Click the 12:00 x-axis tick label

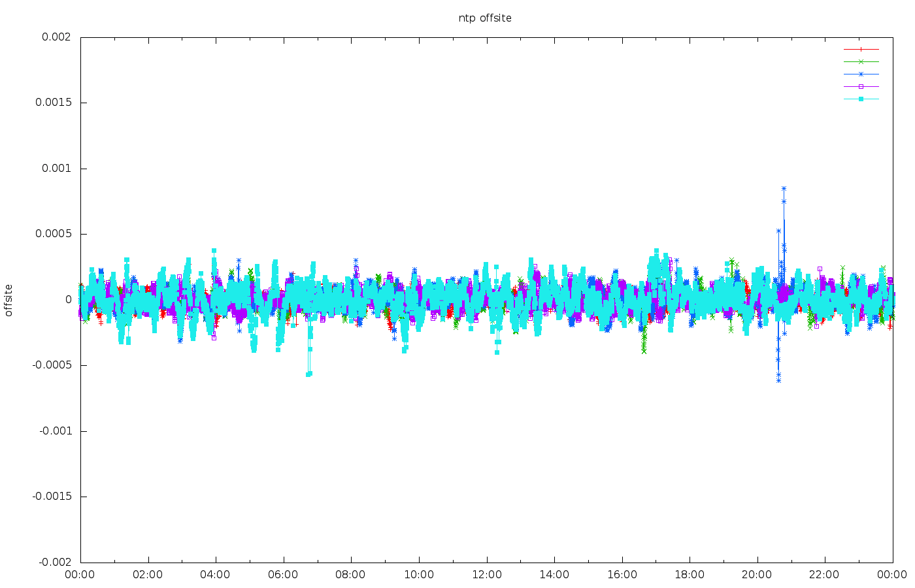point(487,575)
